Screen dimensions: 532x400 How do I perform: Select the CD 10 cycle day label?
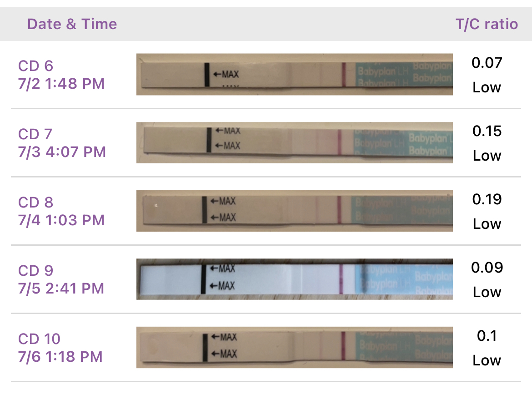coord(39,339)
